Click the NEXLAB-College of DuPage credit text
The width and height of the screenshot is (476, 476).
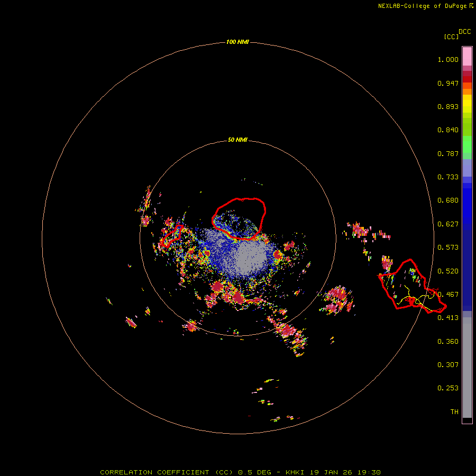[x=422, y=6]
